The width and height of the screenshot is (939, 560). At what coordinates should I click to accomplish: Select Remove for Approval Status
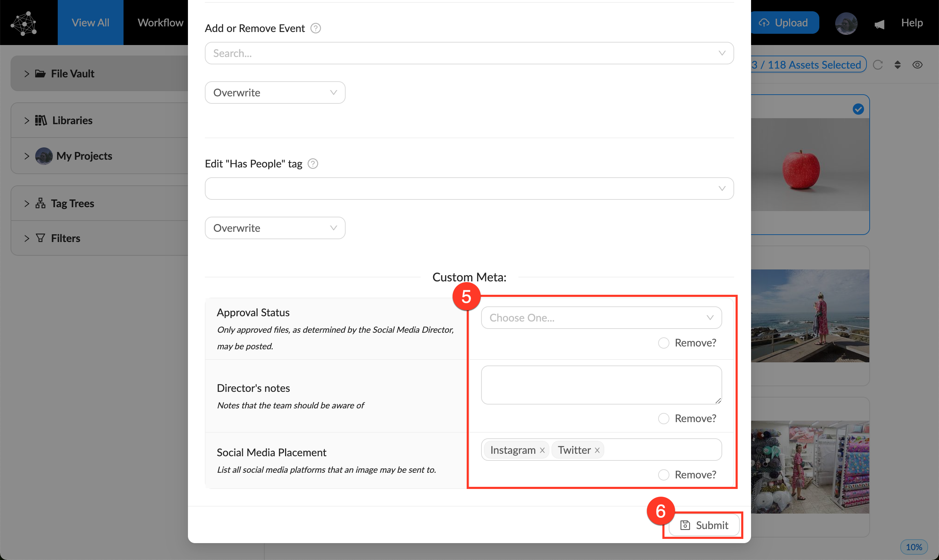pos(663,343)
